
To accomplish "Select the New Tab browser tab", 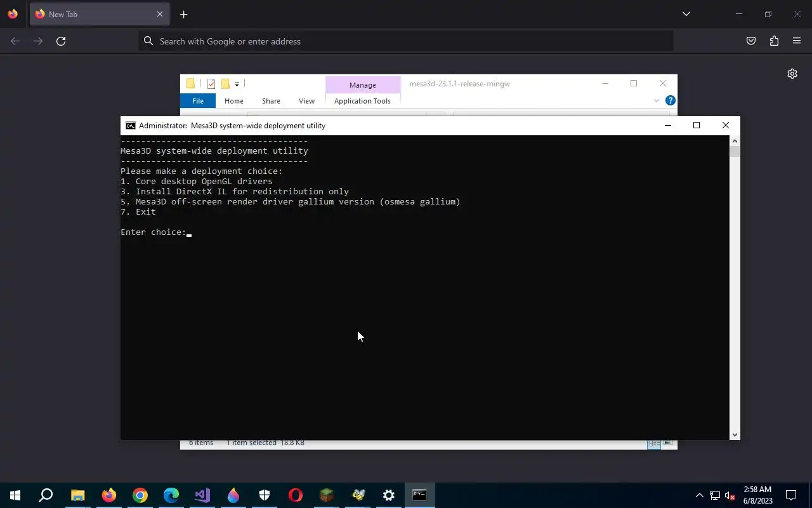I will click(100, 14).
